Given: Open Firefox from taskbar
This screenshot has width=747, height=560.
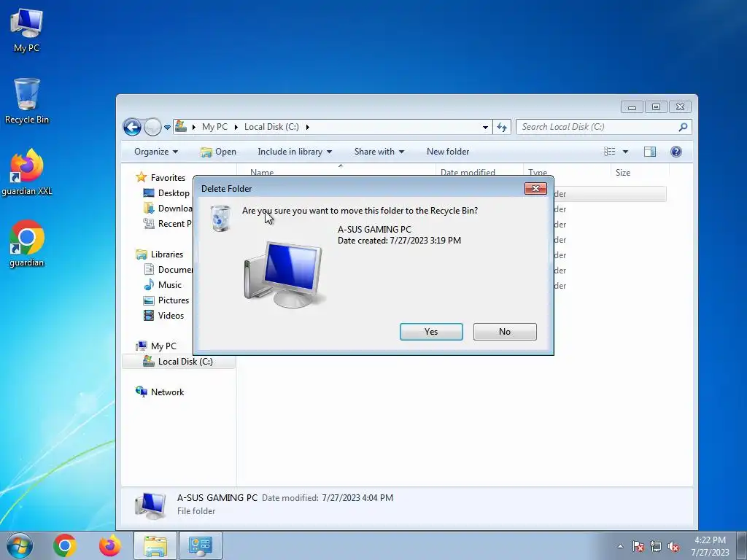Looking at the screenshot, I should pyautogui.click(x=109, y=545).
